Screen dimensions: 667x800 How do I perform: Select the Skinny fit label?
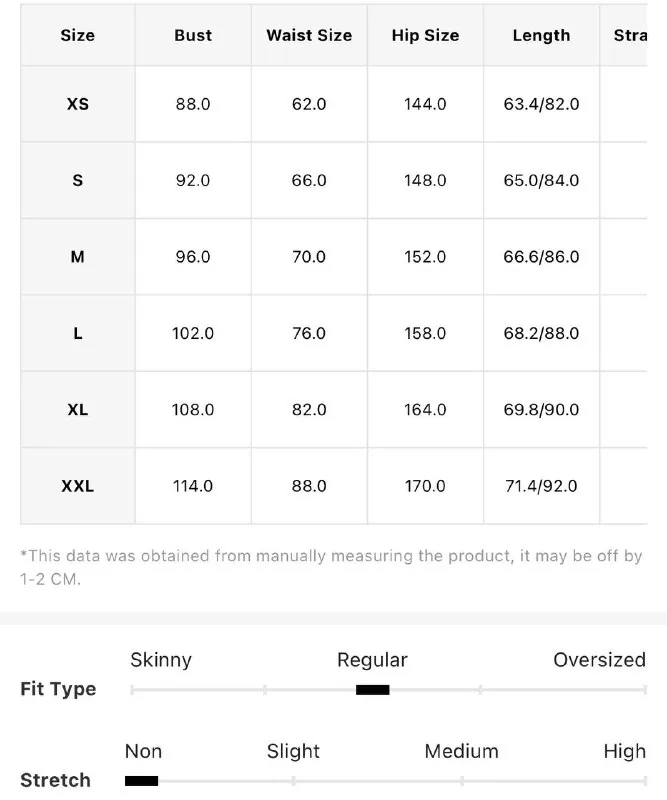[161, 660]
